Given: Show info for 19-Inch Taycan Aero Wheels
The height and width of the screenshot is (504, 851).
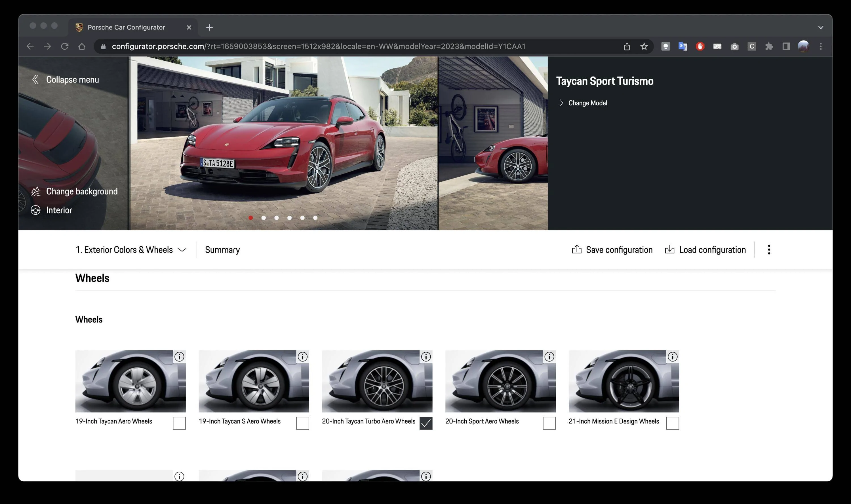Looking at the screenshot, I should 180,357.
